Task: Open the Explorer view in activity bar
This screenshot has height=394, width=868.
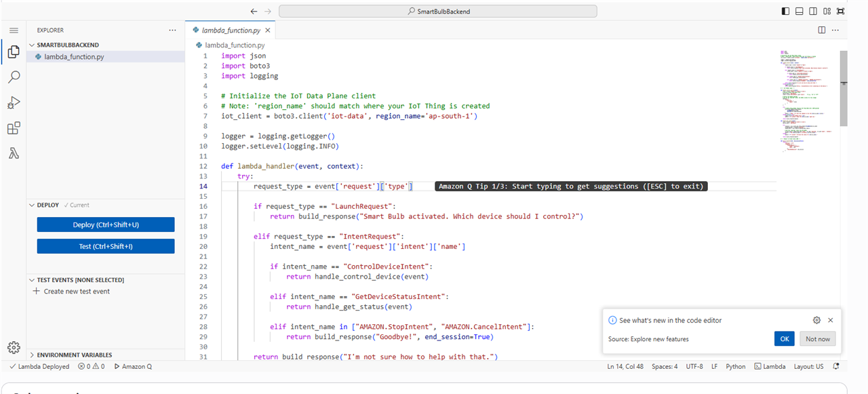Action: tap(14, 52)
